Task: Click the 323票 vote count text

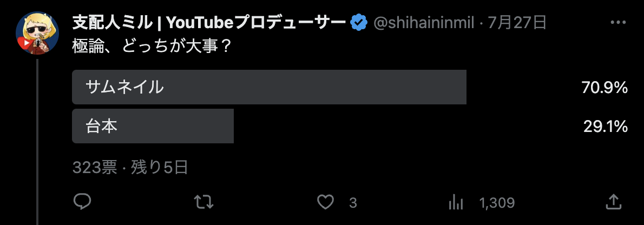Action: pos(95,168)
